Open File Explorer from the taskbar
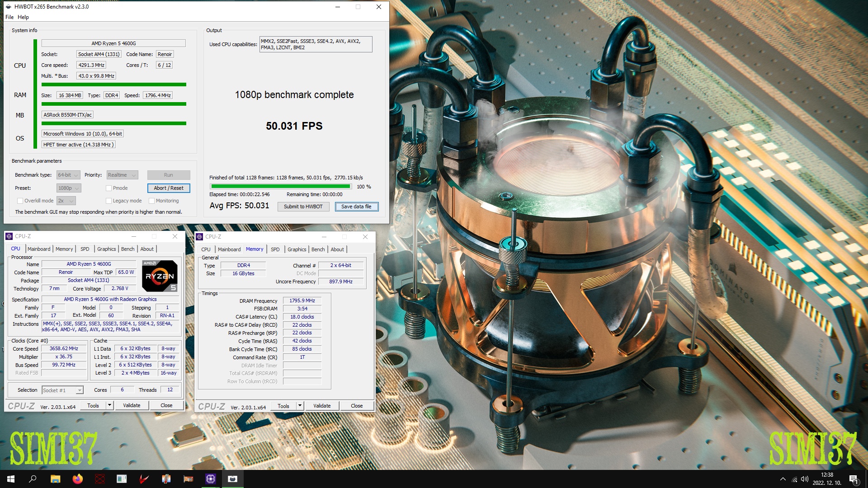 pyautogui.click(x=55, y=479)
